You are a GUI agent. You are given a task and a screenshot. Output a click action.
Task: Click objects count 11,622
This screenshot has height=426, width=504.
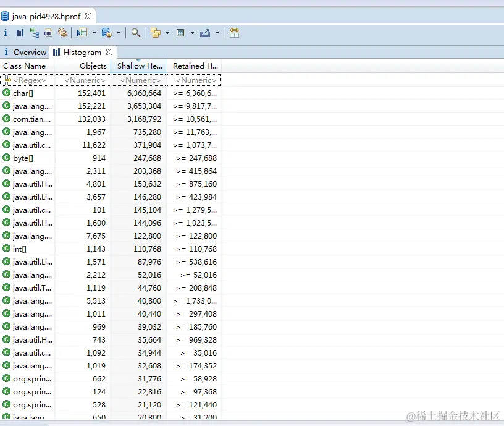pyautogui.click(x=94, y=145)
